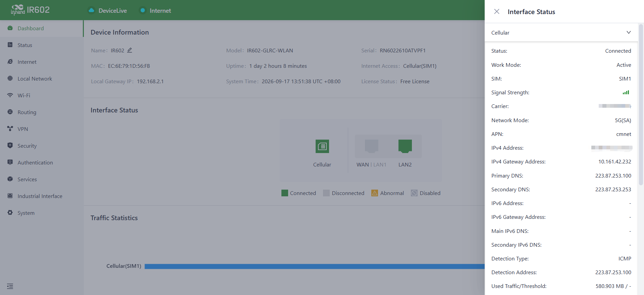Select the LAN2 port icon

[x=405, y=146]
